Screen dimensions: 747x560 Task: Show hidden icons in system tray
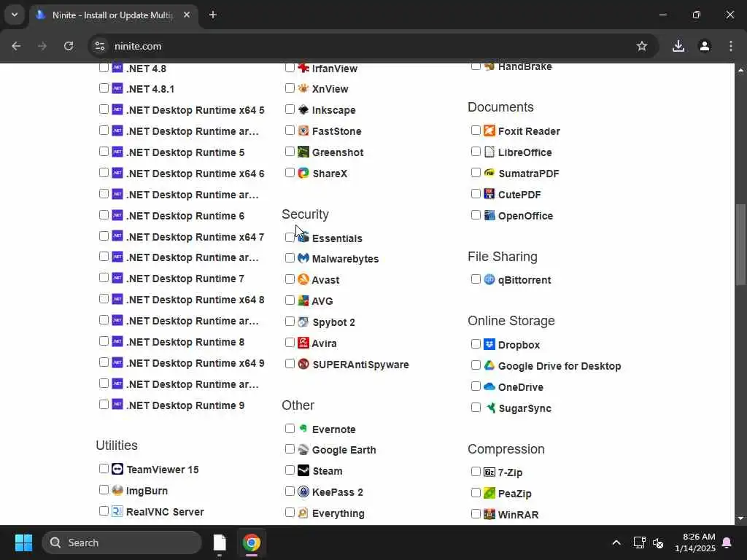(616, 542)
